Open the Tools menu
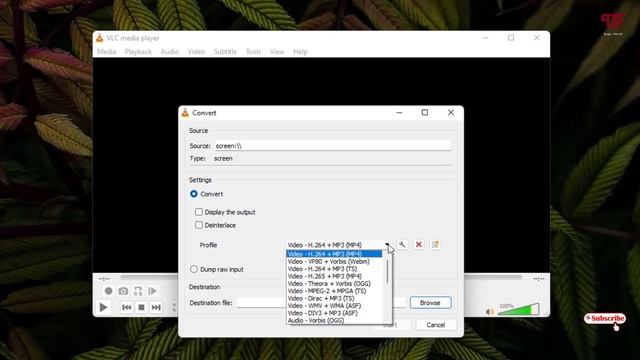This screenshot has width=640, height=360. pos(253,51)
